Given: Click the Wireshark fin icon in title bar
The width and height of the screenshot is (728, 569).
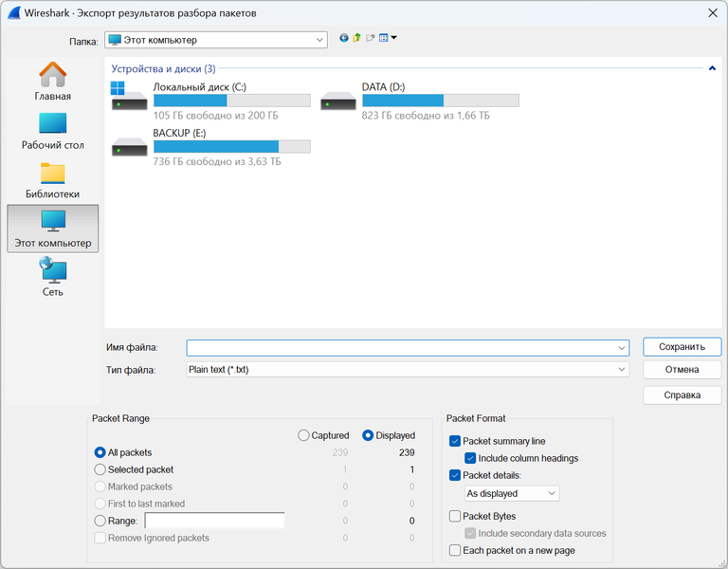Looking at the screenshot, I should point(14,12).
